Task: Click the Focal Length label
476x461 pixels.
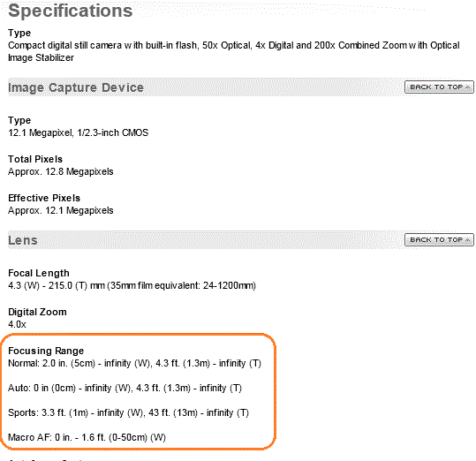Action: (39, 273)
